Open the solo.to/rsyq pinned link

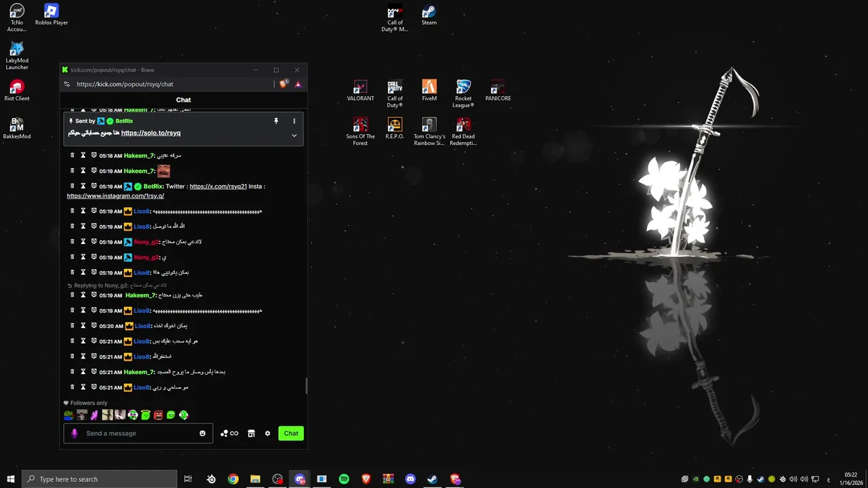(151, 133)
